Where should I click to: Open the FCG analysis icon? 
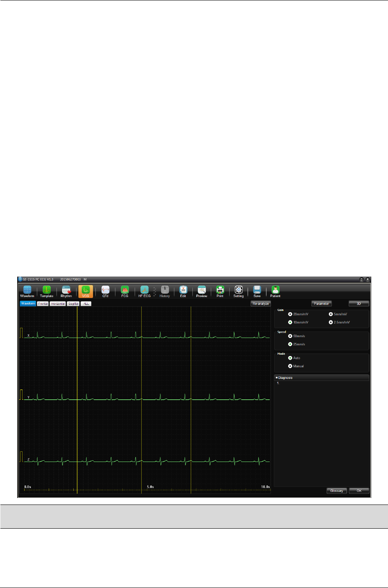tap(125, 291)
